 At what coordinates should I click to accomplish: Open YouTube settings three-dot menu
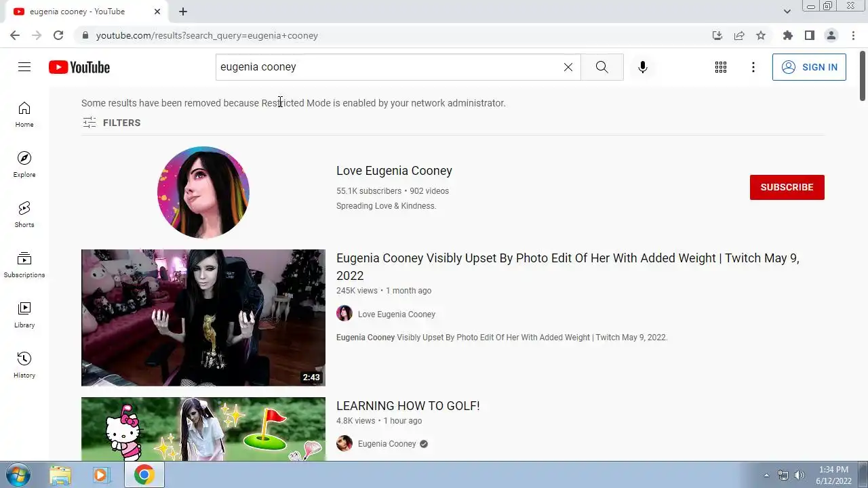point(753,67)
